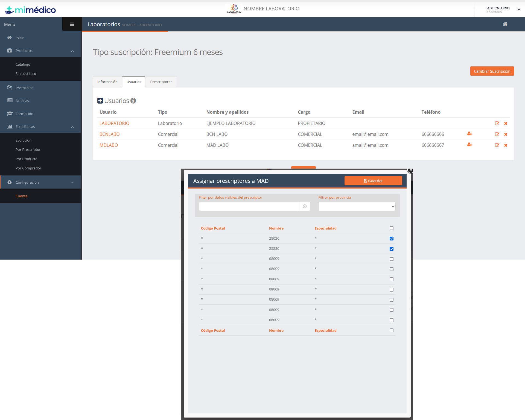Clear the prescriptor filter text field
525x420 pixels.
coord(305,206)
